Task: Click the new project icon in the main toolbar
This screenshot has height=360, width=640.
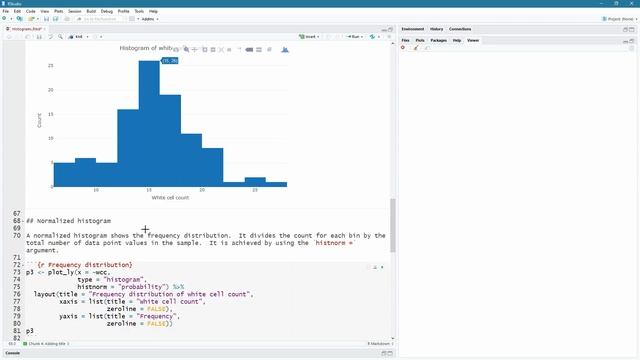Action: 19,19
